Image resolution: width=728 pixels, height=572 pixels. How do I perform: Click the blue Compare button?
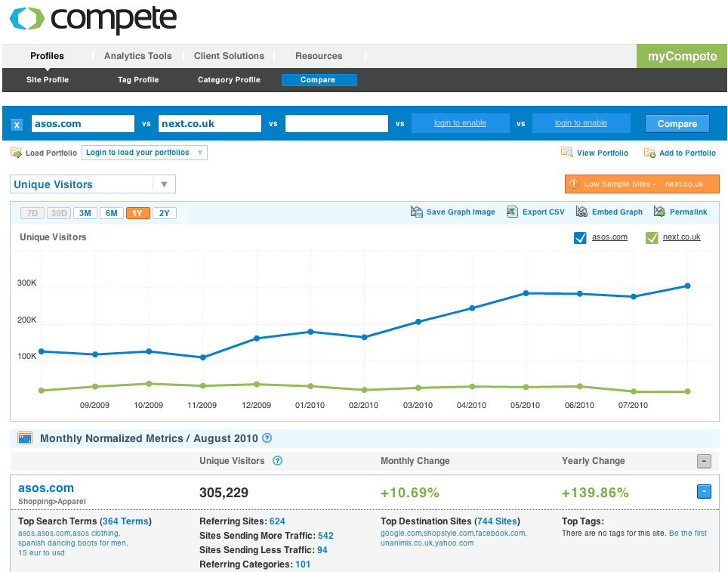click(x=677, y=124)
